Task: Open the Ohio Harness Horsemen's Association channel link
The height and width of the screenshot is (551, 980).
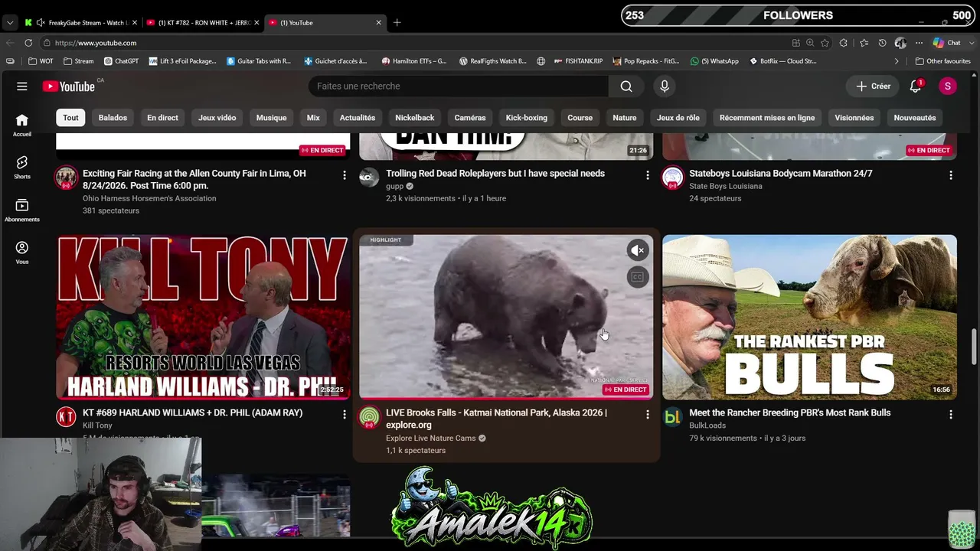Action: point(149,198)
